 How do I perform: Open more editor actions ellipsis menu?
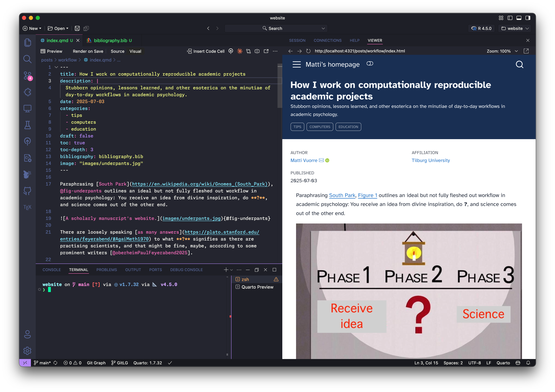(275, 51)
